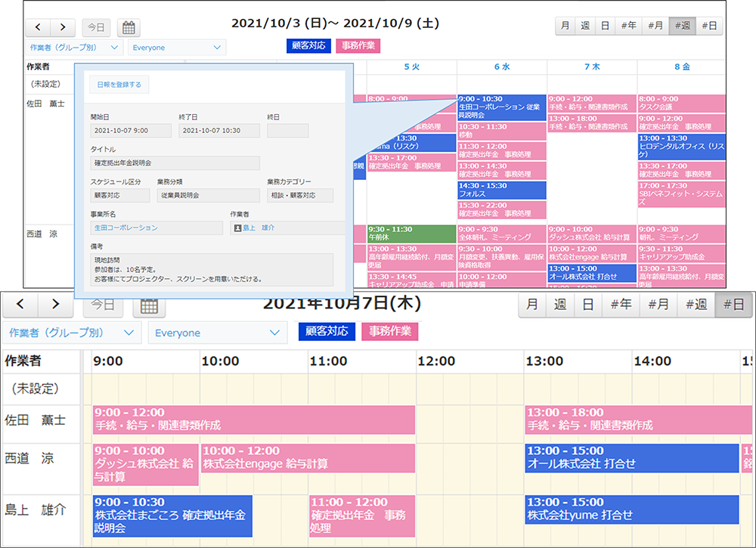Click previous day arrow in lower daily view
The height and width of the screenshot is (548, 756).
click(x=21, y=305)
